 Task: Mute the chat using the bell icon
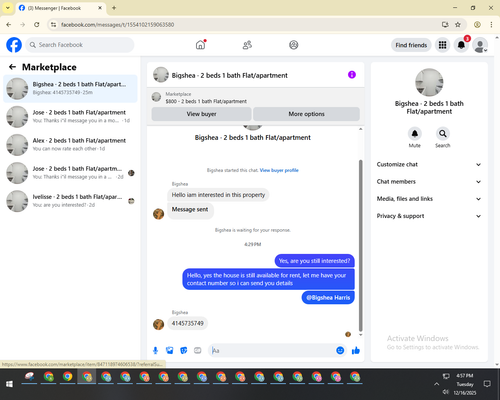click(414, 134)
